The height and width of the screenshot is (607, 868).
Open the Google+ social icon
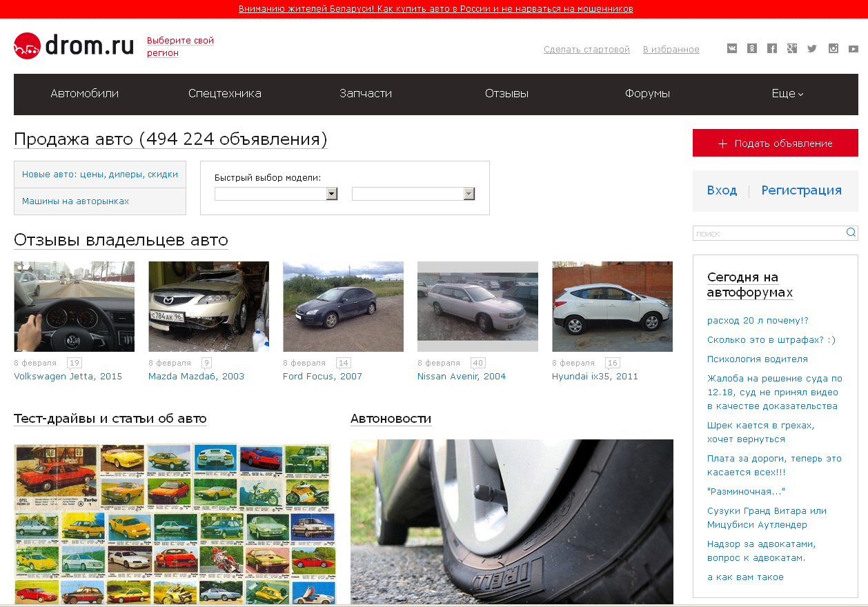coord(792,48)
